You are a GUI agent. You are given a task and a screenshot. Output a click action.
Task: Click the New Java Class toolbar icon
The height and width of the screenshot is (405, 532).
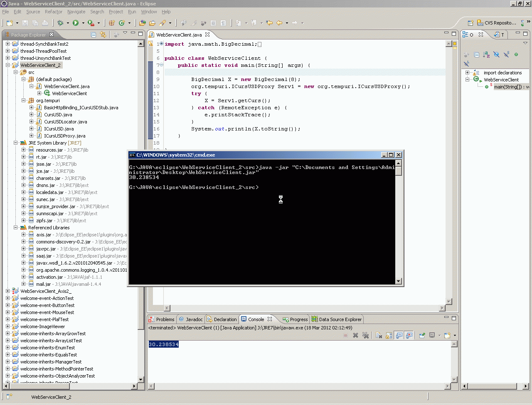tap(122, 23)
